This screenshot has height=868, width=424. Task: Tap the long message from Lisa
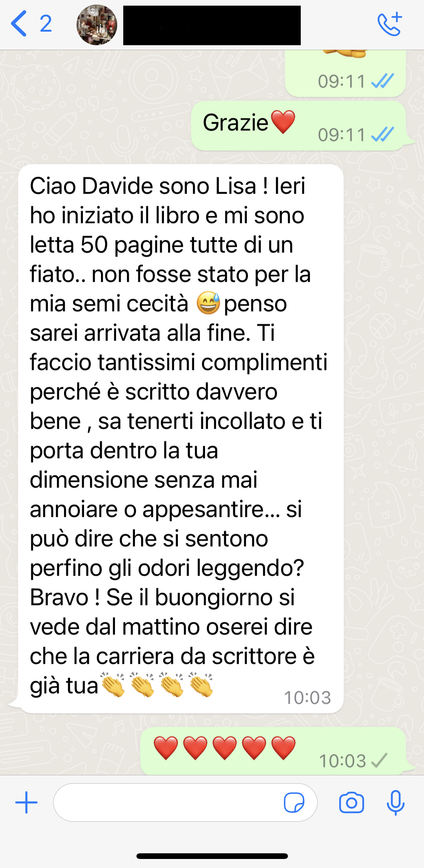(181, 439)
